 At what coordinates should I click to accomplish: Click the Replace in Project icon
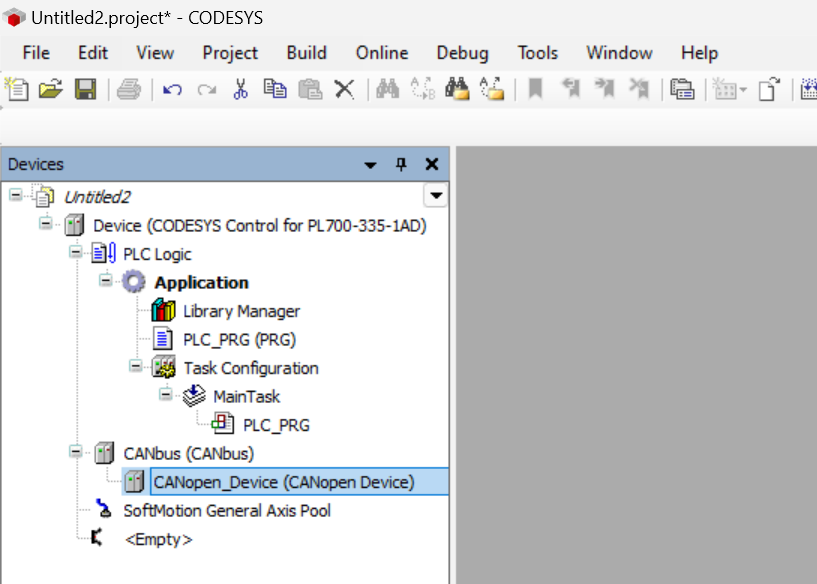tap(492, 89)
